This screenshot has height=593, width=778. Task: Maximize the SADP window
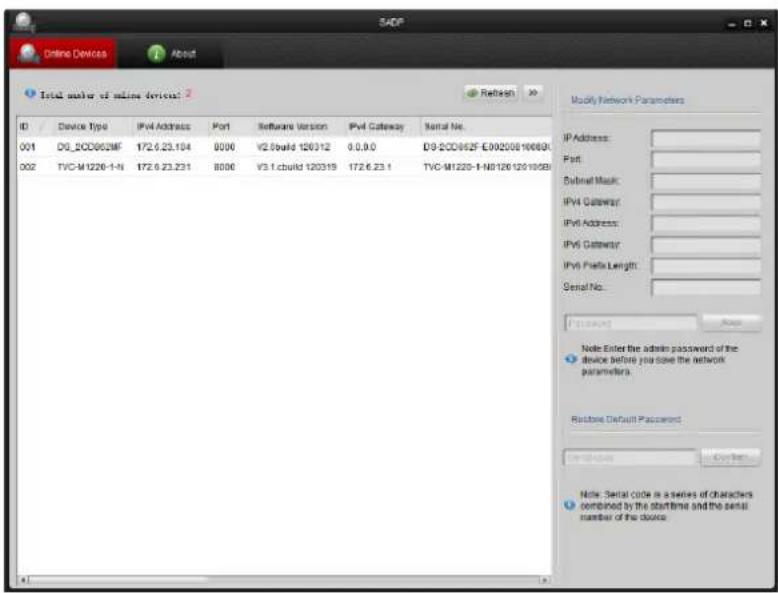point(748,24)
